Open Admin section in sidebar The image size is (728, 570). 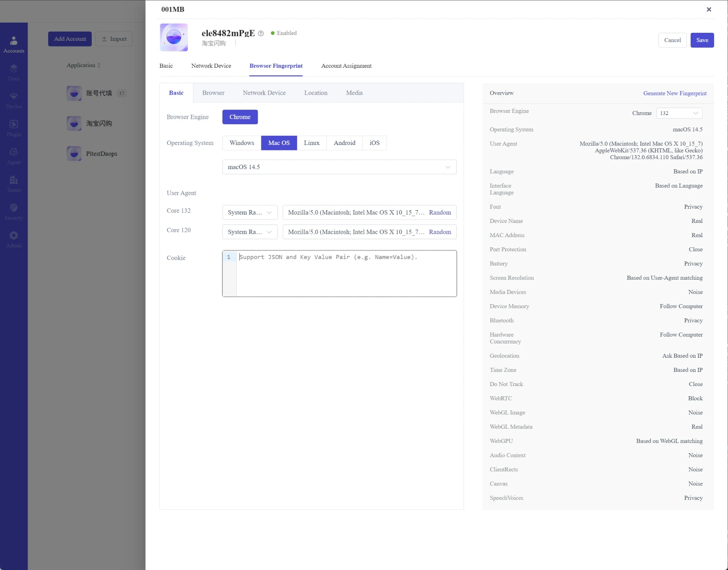(x=14, y=240)
